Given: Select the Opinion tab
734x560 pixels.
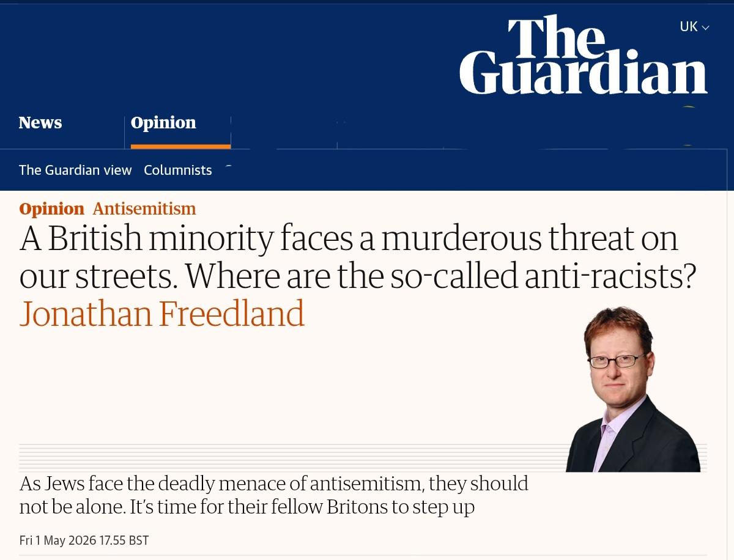Looking at the screenshot, I should (x=163, y=122).
